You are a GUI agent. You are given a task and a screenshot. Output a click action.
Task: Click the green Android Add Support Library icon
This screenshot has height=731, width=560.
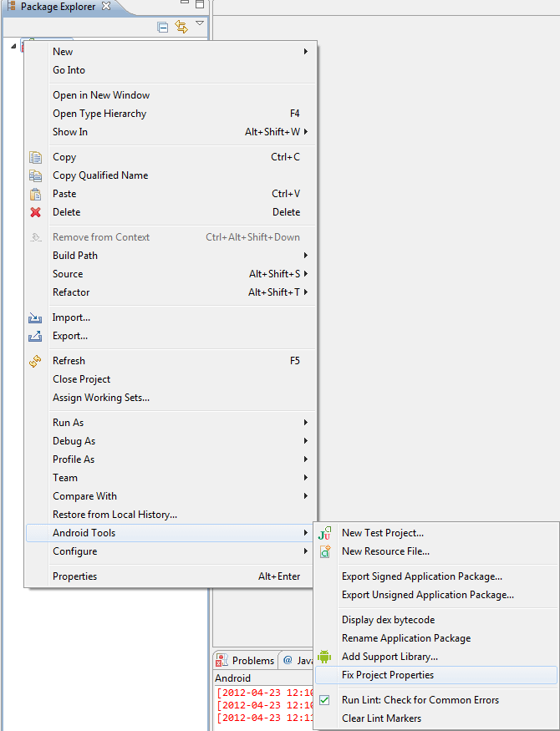323,657
